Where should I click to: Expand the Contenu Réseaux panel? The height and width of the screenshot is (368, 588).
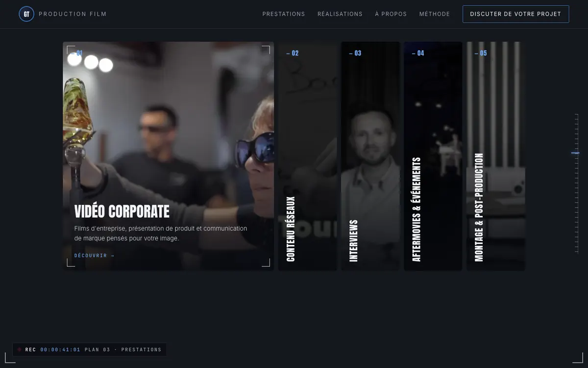point(308,156)
